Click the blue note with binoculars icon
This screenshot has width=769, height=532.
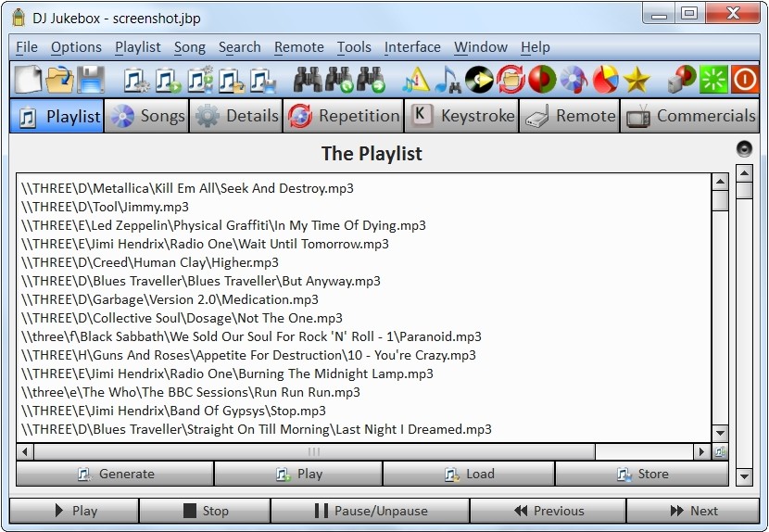448,80
